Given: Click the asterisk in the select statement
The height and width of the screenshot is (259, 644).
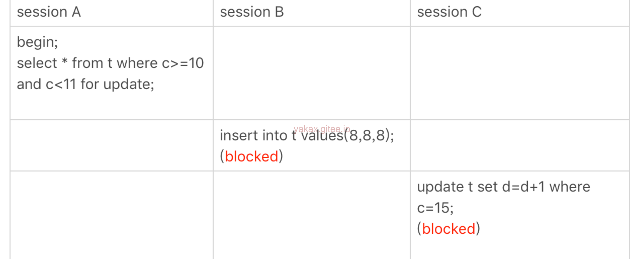Looking at the screenshot, I should click(x=65, y=61).
